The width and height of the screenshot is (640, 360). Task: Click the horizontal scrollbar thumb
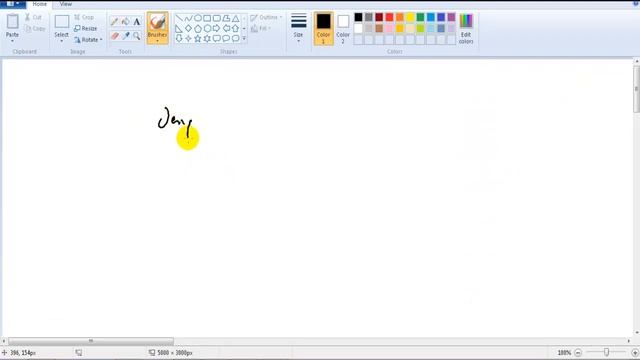click(91, 341)
